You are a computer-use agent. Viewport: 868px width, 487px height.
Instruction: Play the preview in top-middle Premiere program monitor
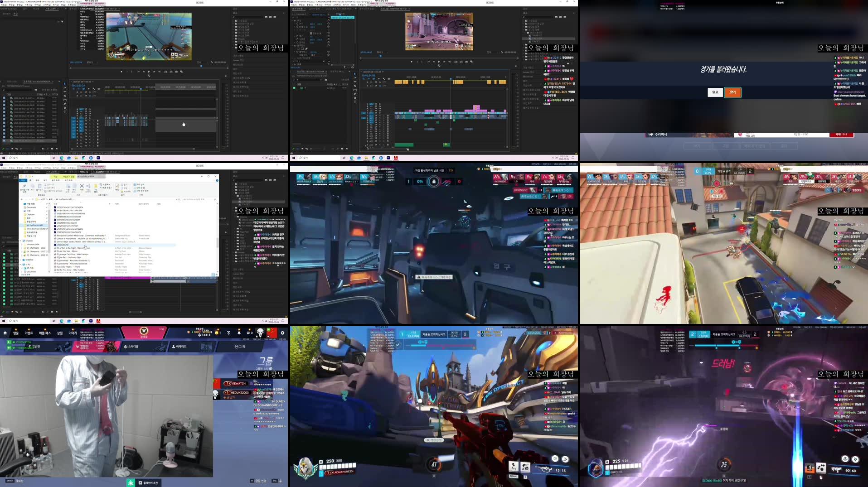click(x=439, y=62)
